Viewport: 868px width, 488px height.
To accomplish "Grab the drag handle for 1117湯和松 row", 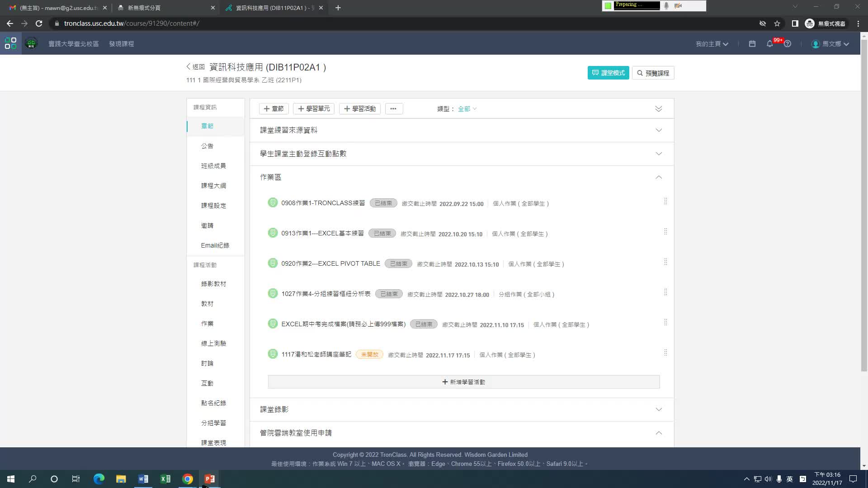I will pos(665,352).
